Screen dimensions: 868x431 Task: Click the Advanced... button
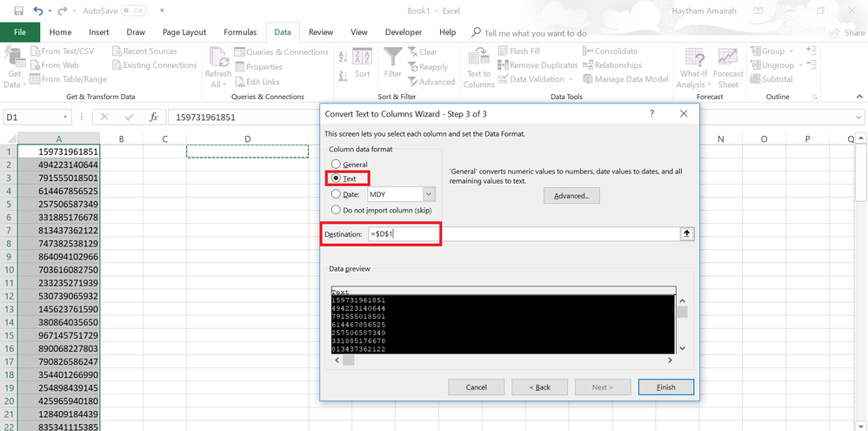coord(571,196)
